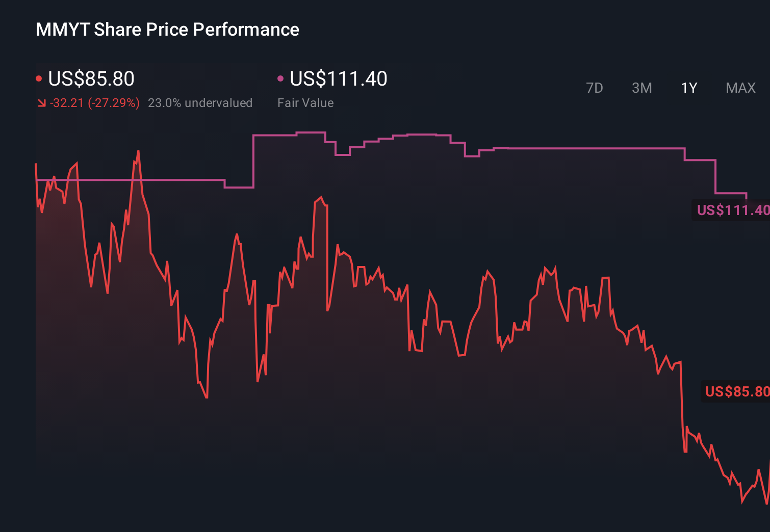
Task: Toggle the US$111.40 Fair Value series
Action: click(338, 79)
